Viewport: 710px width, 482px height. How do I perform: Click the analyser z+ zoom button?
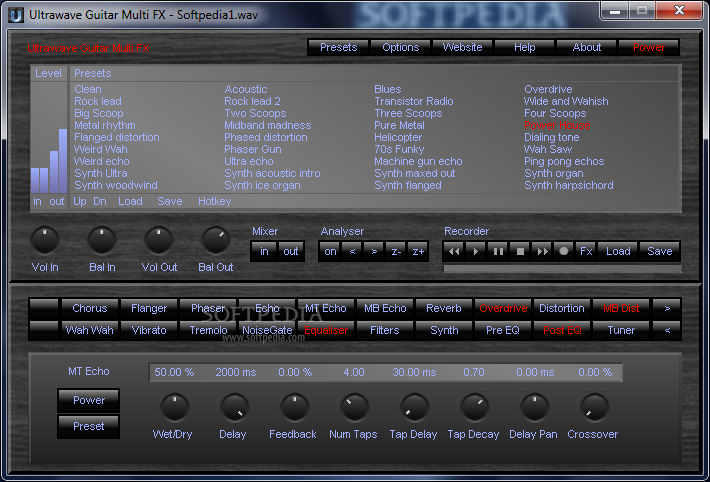tap(418, 251)
